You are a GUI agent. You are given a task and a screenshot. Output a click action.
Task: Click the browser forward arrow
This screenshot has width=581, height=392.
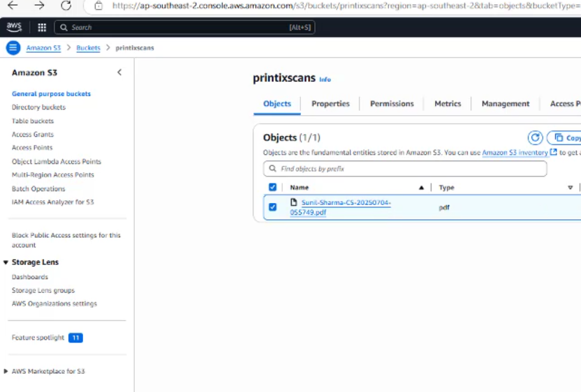(x=39, y=6)
